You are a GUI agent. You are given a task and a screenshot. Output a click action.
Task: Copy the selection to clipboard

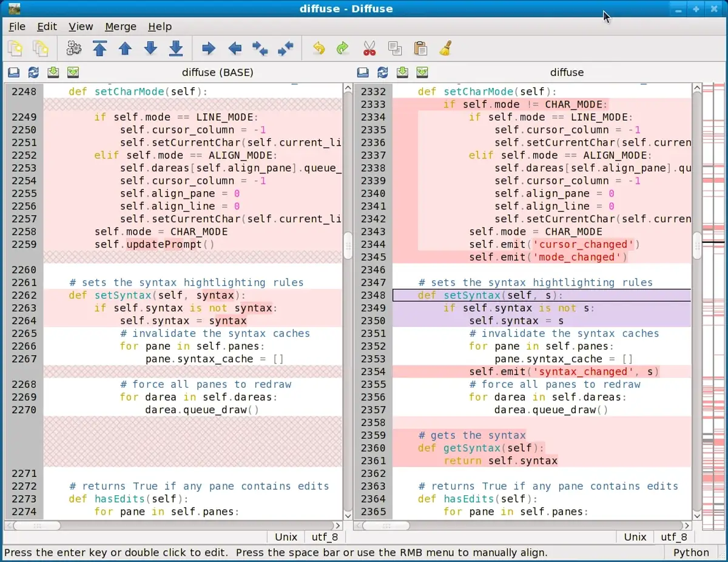coord(395,48)
